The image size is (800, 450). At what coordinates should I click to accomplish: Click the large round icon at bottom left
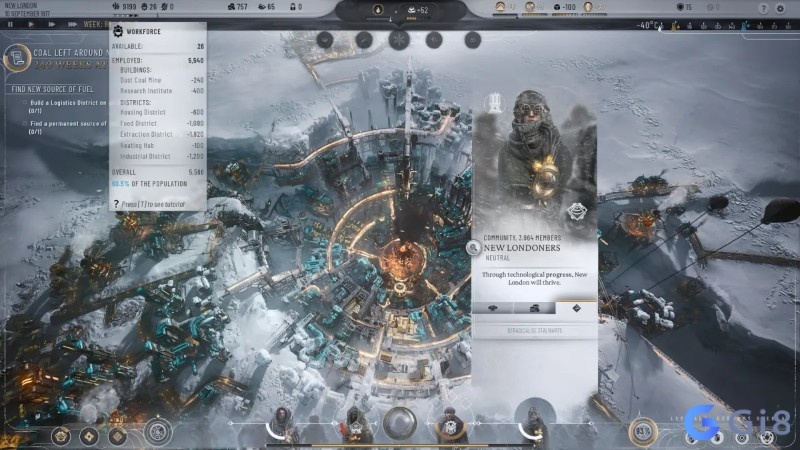point(158,432)
